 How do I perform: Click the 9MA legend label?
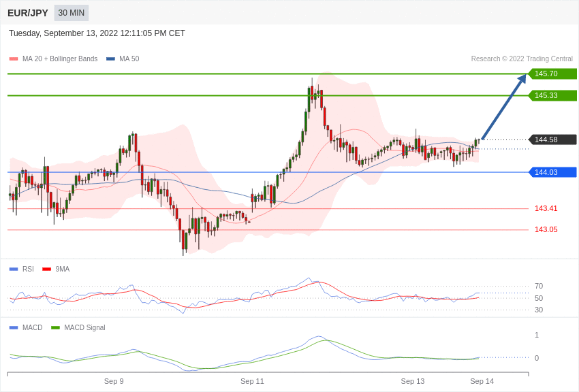tap(63, 269)
